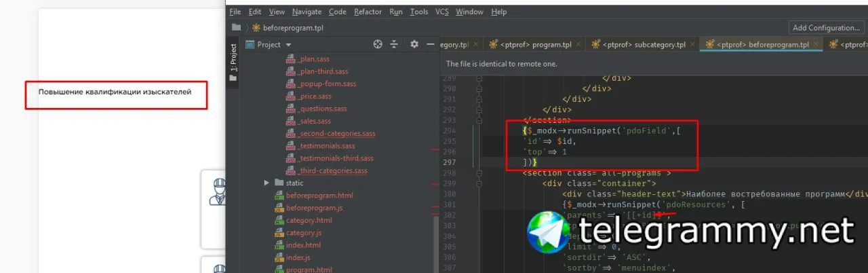The height and width of the screenshot is (273, 868).
Task: Select _sales.sass in project tree
Action: click(x=314, y=121)
